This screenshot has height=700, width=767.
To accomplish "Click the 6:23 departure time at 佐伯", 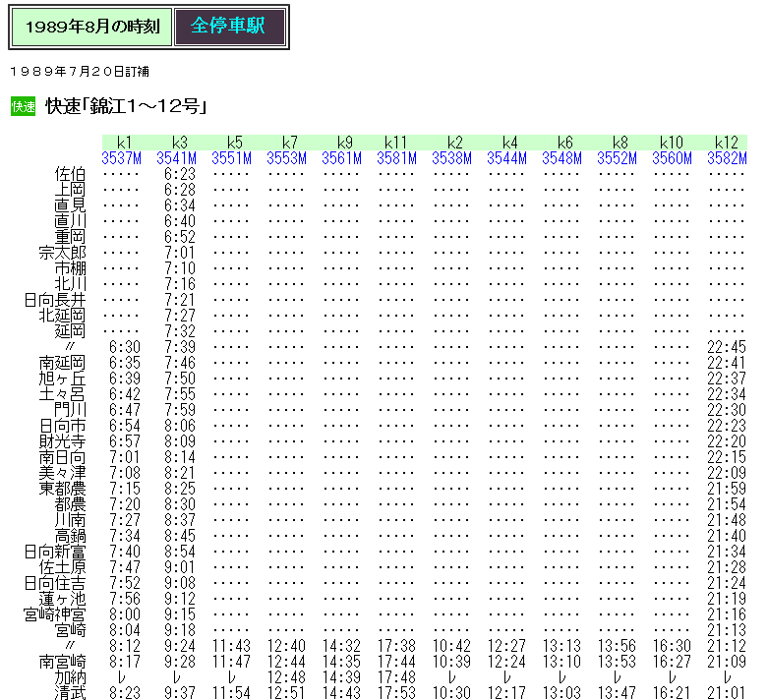I will (x=180, y=174).
